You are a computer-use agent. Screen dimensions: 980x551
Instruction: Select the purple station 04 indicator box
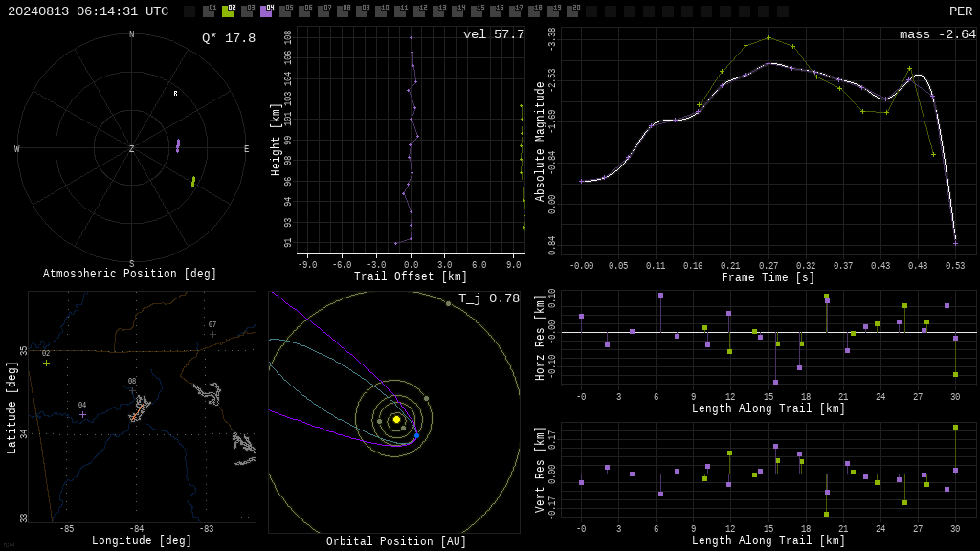click(266, 11)
